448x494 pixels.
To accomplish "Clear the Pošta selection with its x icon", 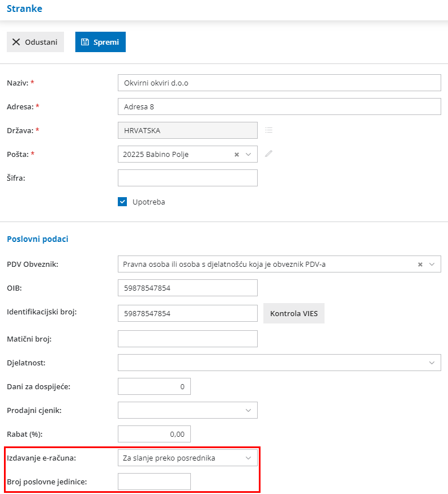I will [x=236, y=154].
